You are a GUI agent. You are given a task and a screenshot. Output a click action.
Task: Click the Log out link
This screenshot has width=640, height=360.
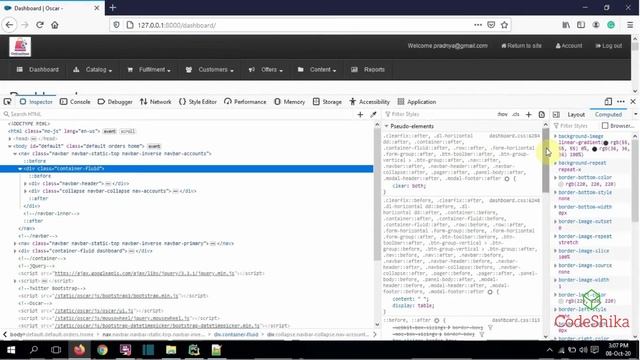(609, 46)
